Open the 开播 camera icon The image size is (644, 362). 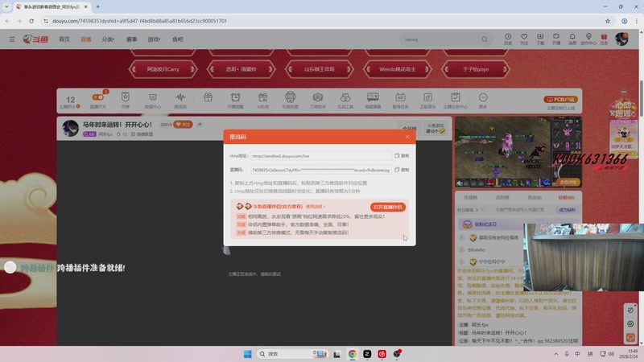(x=556, y=39)
